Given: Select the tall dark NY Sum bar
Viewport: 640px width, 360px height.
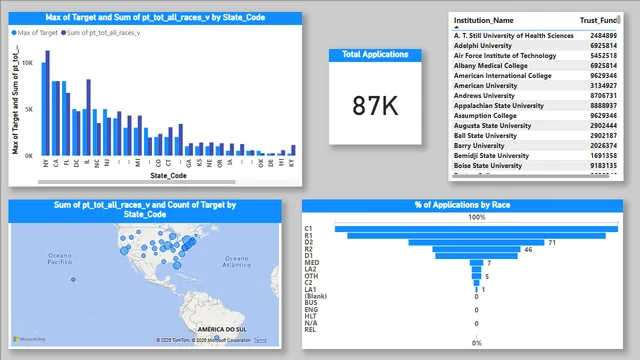Looking at the screenshot, I should 47,103.
